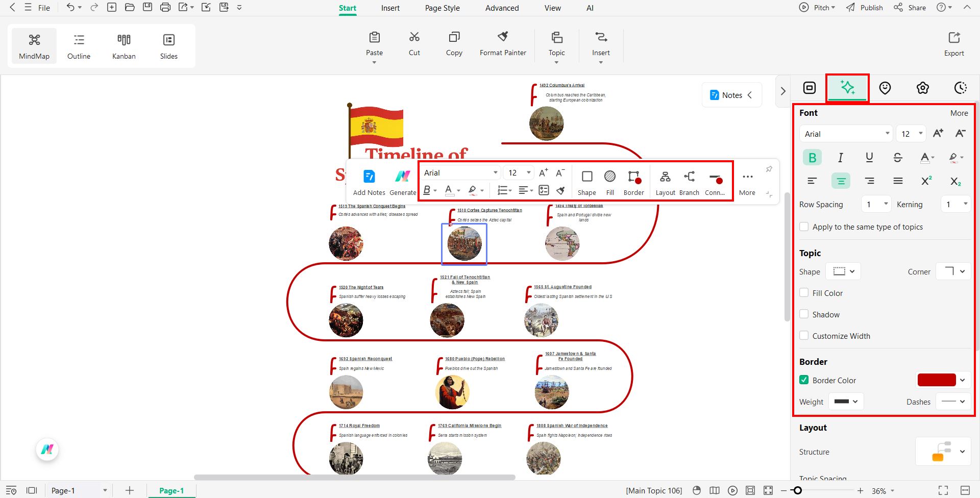Click the Export icon

point(954,44)
